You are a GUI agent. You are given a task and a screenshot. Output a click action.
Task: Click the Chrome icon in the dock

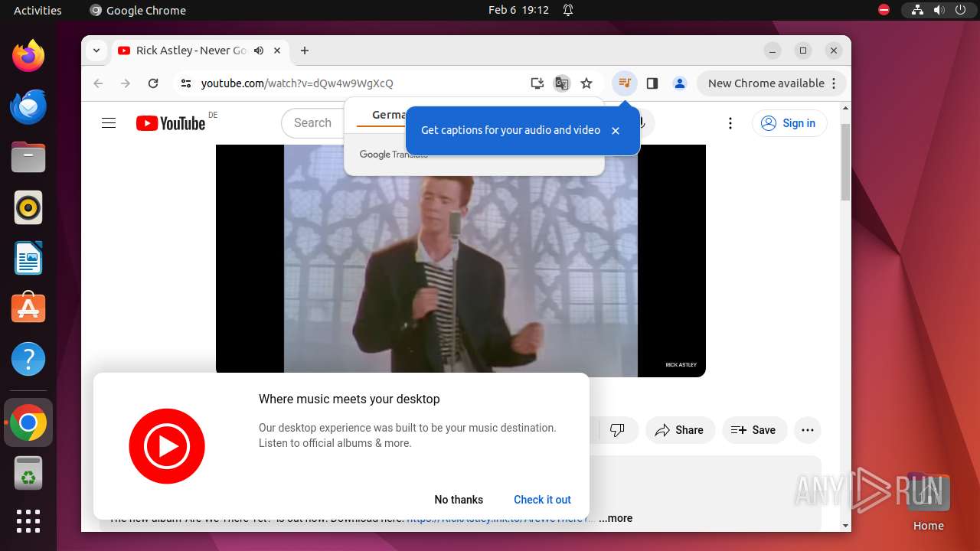click(x=28, y=422)
